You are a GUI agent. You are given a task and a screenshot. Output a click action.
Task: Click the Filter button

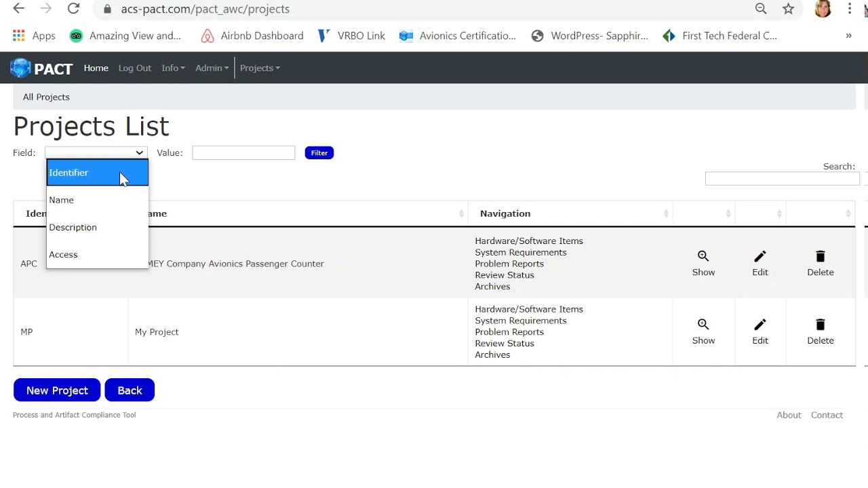click(x=319, y=152)
